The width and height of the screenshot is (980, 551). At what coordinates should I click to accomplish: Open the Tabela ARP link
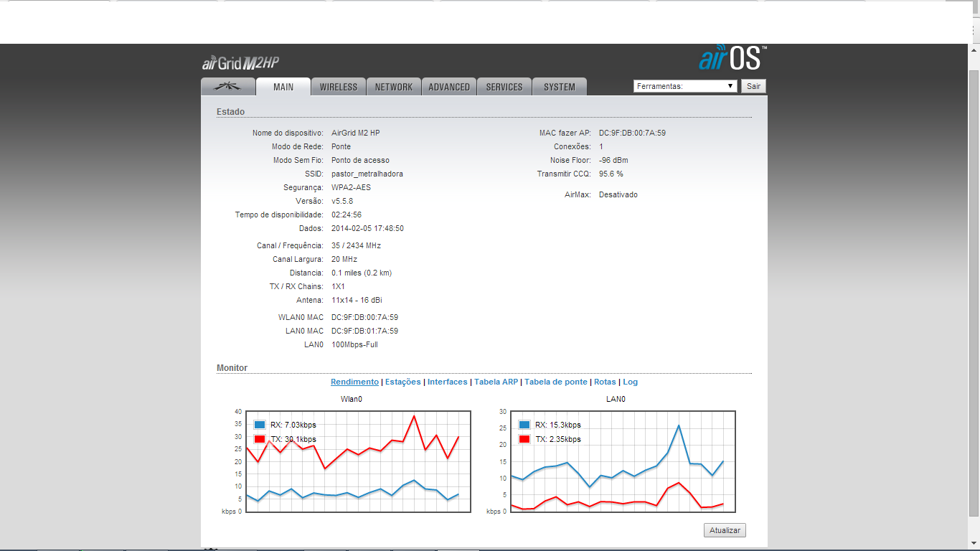[x=496, y=382]
